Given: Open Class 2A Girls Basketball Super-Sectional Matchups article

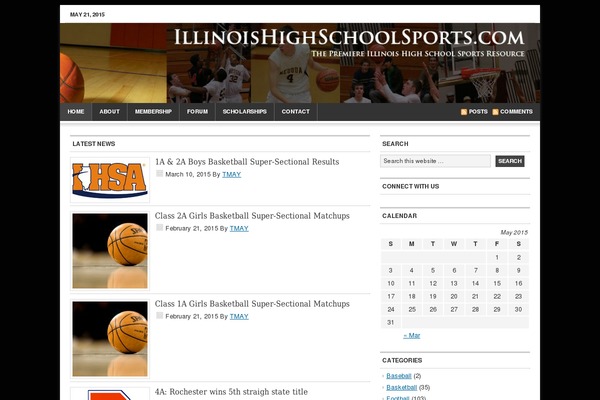Looking at the screenshot, I should 252,215.
